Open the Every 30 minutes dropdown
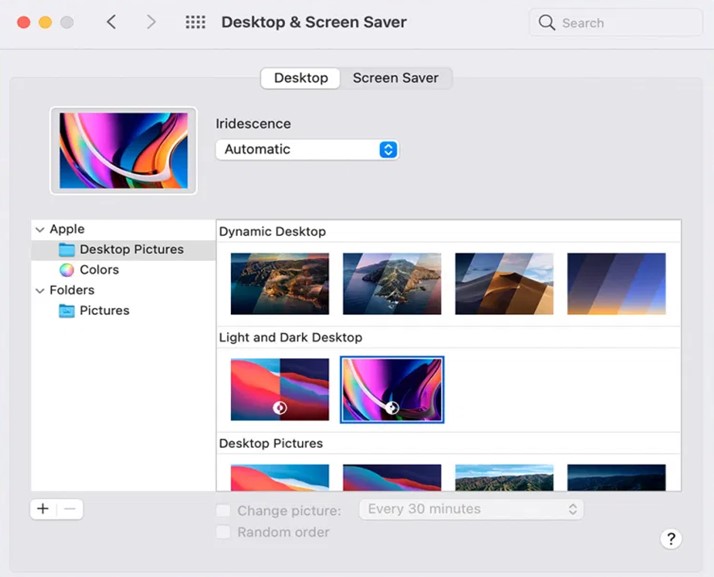714x577 pixels. point(471,509)
